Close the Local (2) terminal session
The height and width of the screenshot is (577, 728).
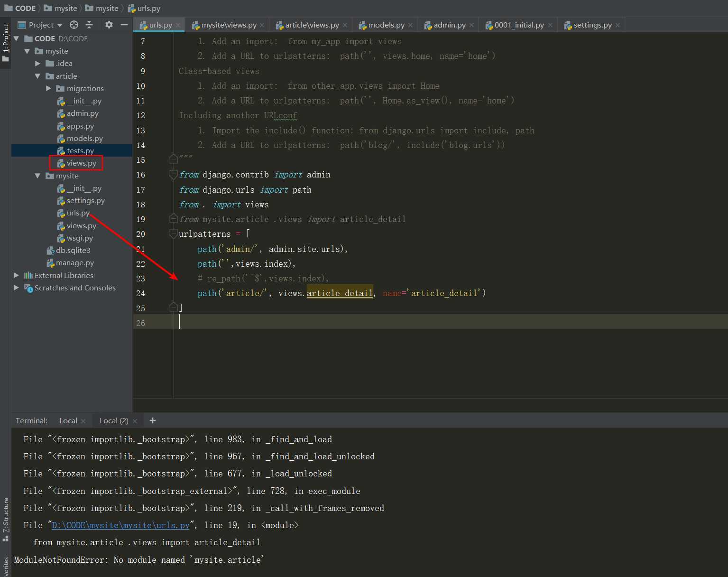[135, 421]
